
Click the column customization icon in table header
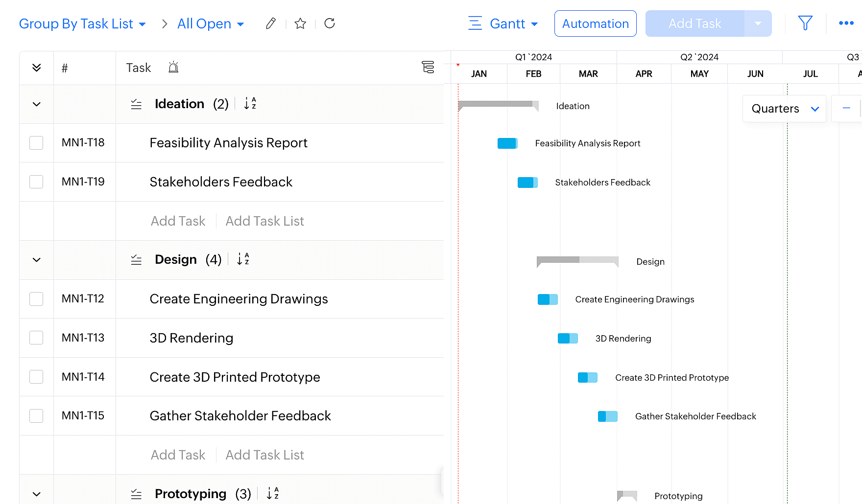[428, 68]
